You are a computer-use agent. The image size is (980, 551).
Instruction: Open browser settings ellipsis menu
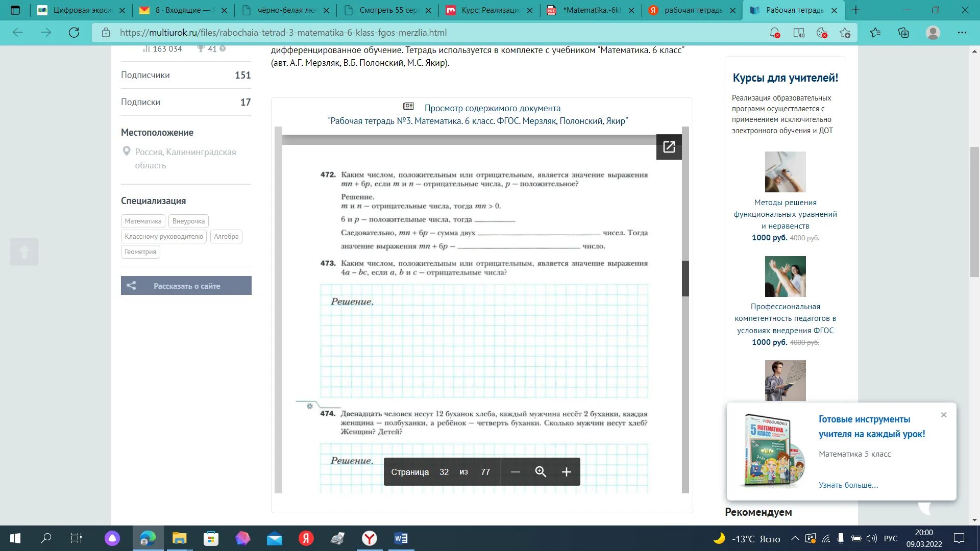click(962, 33)
